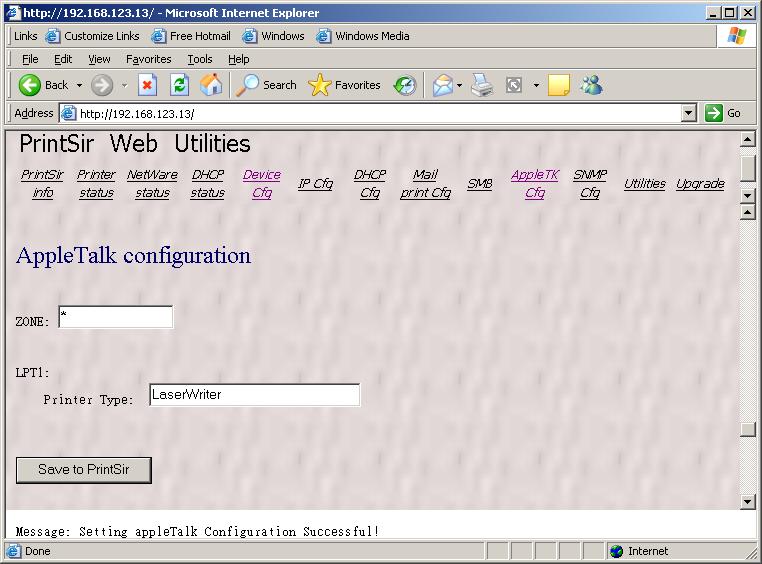
Task: Click the grey Edit toolbar icon
Action: click(514, 85)
